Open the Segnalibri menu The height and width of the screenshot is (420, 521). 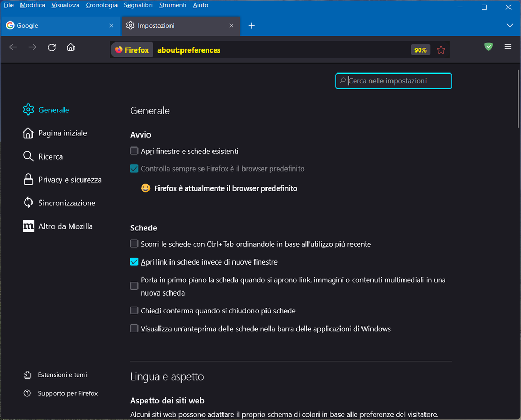(138, 5)
